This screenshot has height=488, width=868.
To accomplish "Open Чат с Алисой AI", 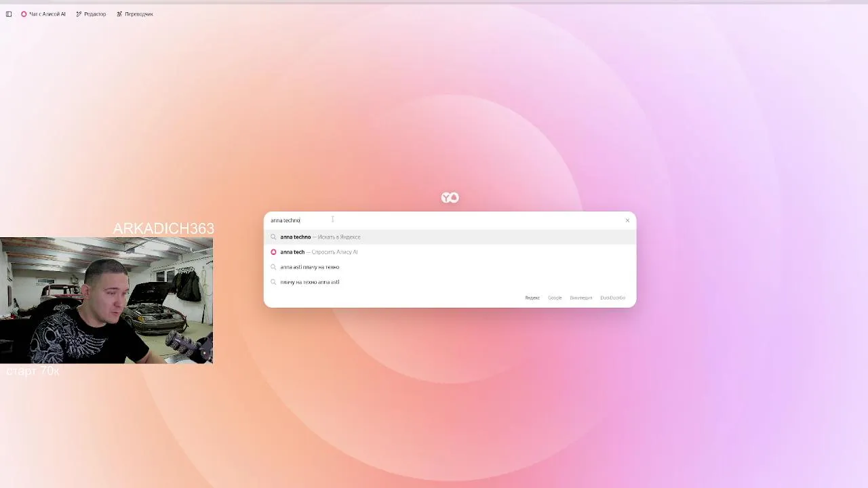I will tap(43, 14).
